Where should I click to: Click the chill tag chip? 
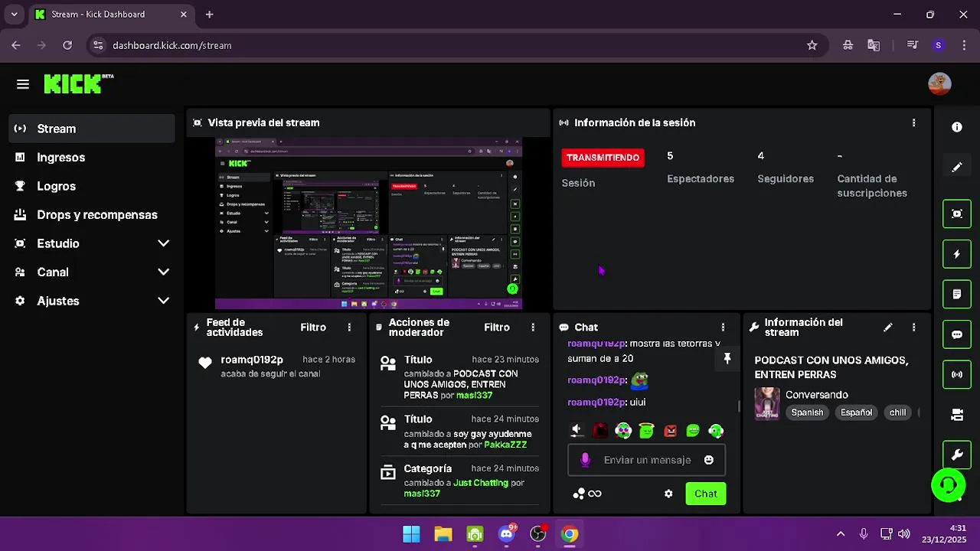tap(898, 412)
